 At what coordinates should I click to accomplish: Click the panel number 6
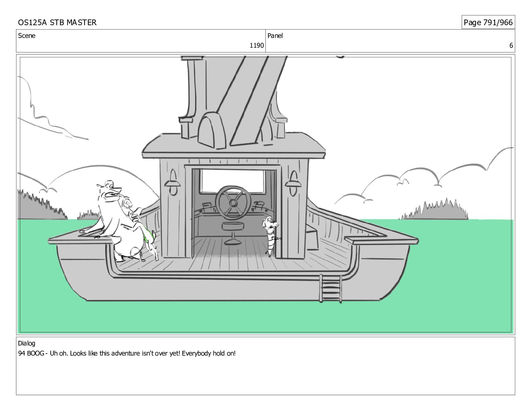coord(511,46)
